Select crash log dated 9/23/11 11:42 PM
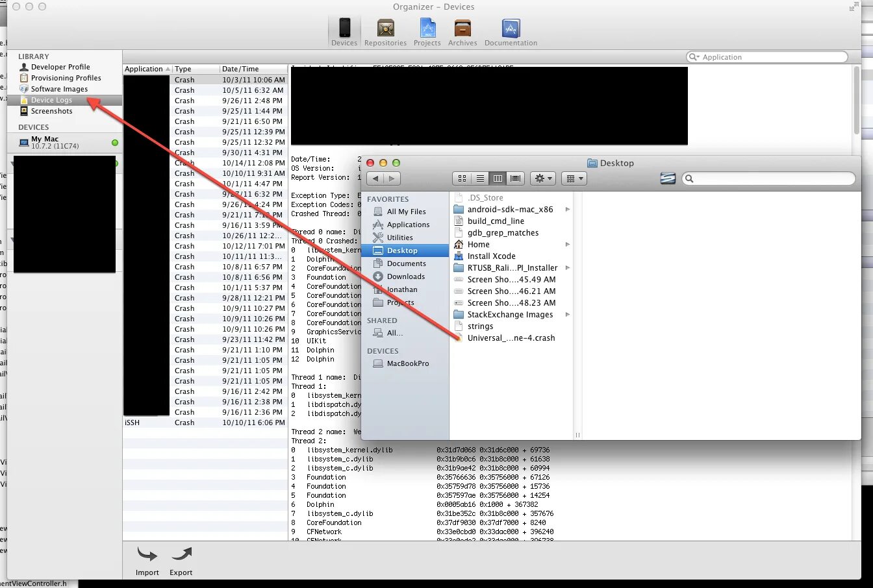This screenshot has width=873, height=588. [205, 339]
